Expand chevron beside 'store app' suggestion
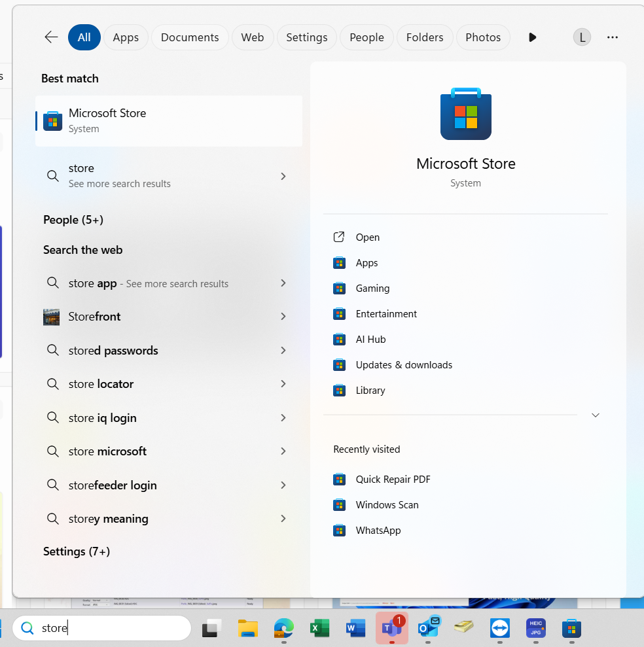Screen dimensions: 644x647 (283, 283)
